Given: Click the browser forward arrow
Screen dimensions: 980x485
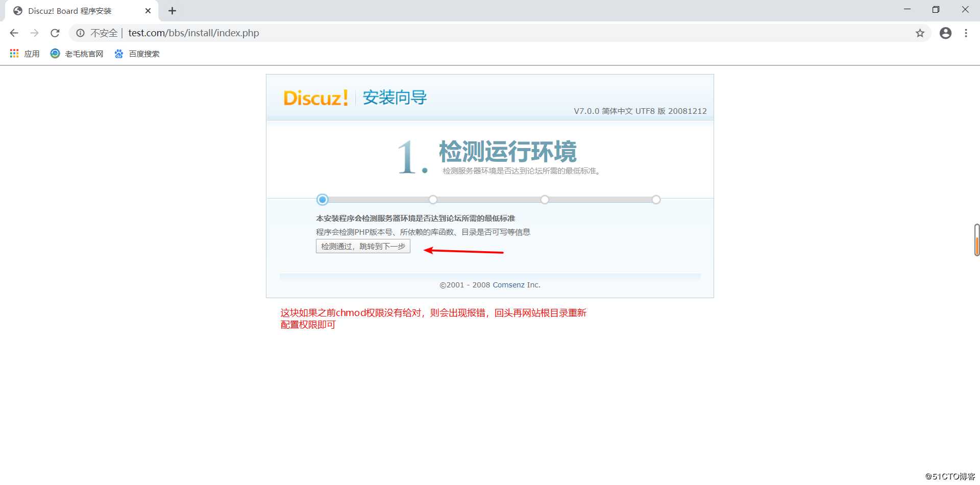Looking at the screenshot, I should pos(35,33).
